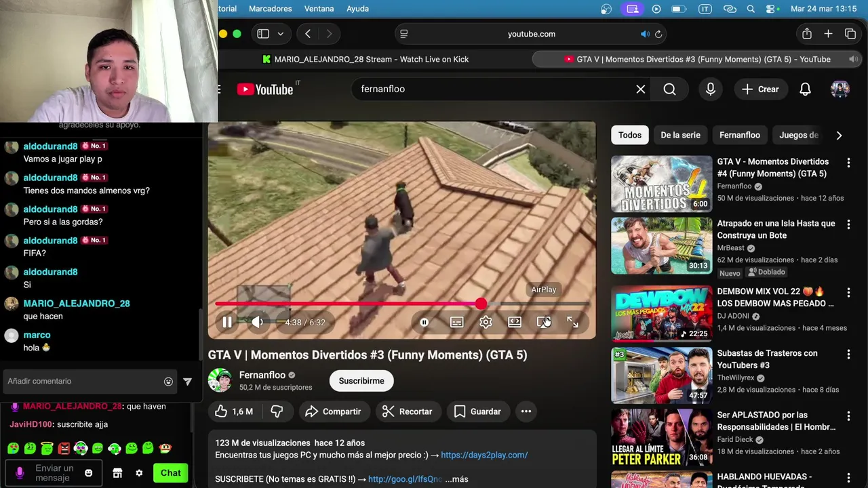
Task: Open options for MrBeast island video
Action: [848, 224]
